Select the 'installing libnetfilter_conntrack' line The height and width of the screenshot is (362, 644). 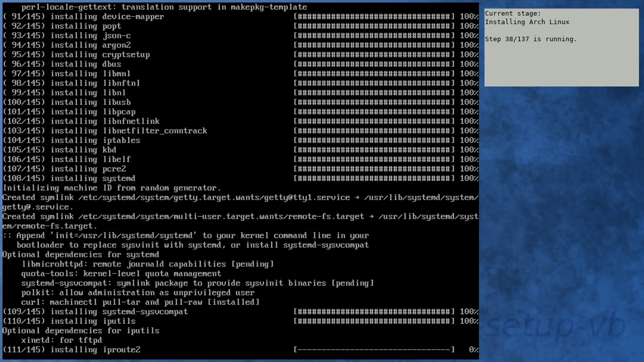coord(240,131)
